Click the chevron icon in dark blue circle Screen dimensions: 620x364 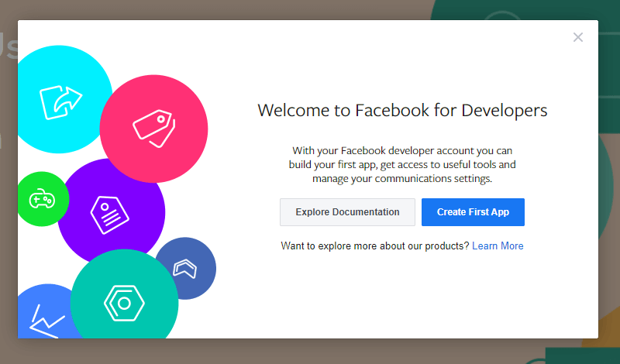point(185,269)
